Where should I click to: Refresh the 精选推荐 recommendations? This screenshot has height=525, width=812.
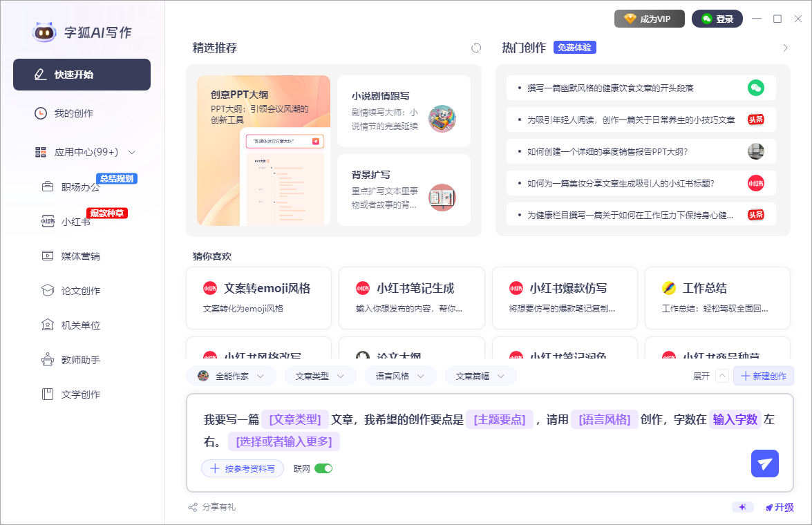476,48
